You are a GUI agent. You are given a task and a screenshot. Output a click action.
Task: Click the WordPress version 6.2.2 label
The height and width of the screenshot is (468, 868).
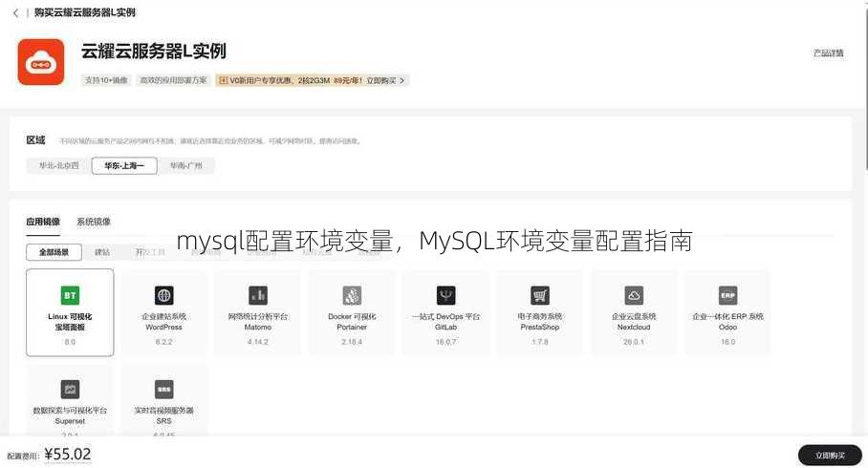click(163, 342)
